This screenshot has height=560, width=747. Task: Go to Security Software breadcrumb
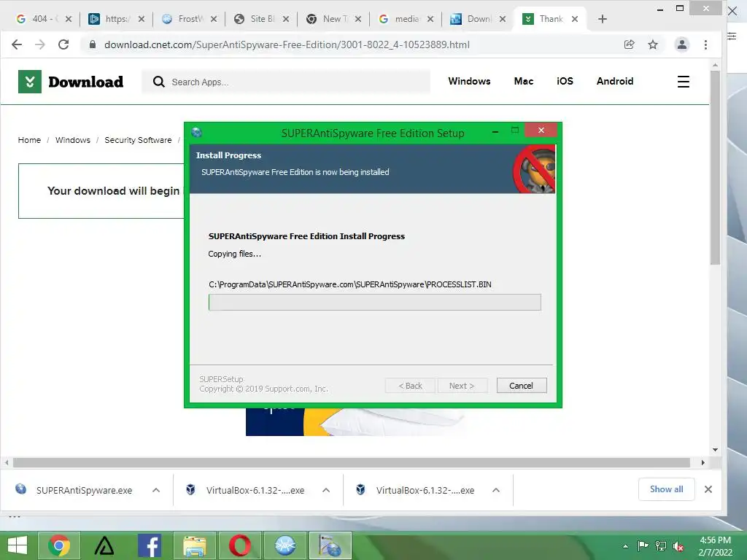tap(138, 140)
